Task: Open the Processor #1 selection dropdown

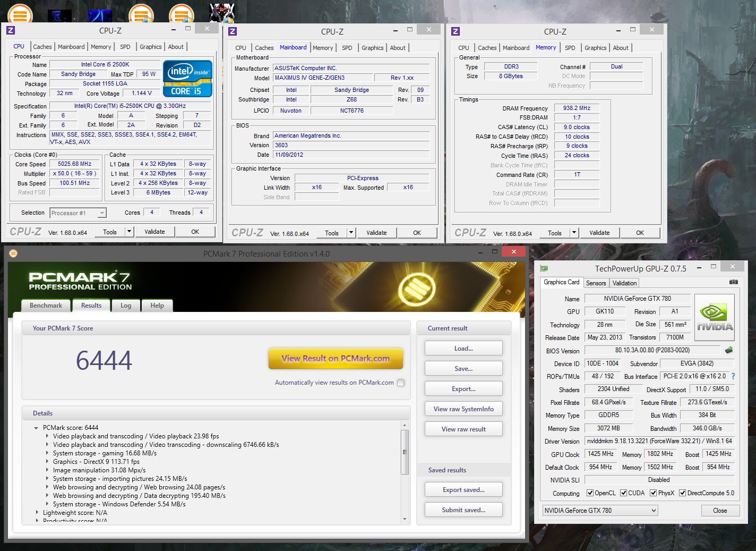Action: 78,213
